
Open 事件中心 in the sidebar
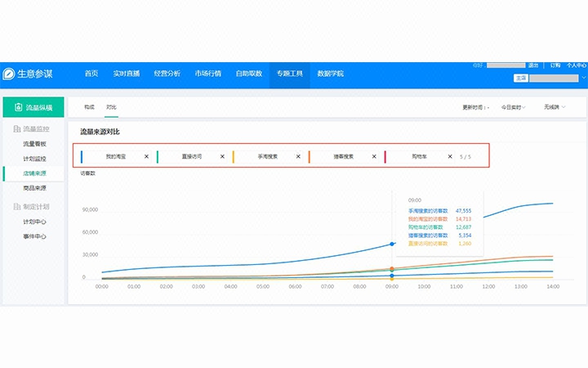pyautogui.click(x=34, y=236)
